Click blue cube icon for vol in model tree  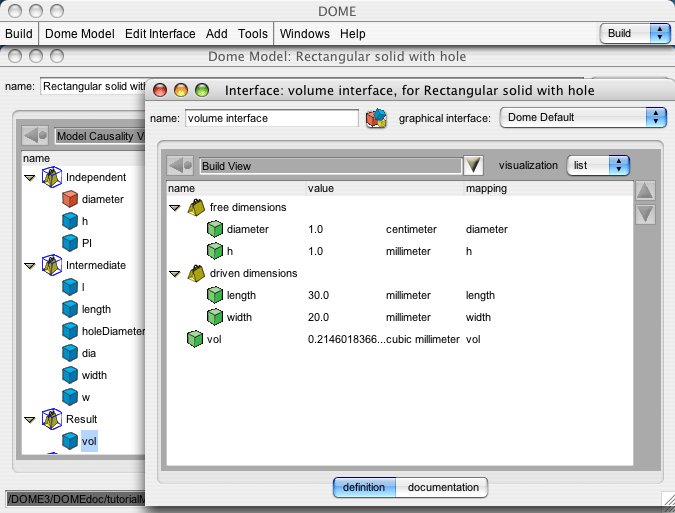tap(70, 441)
